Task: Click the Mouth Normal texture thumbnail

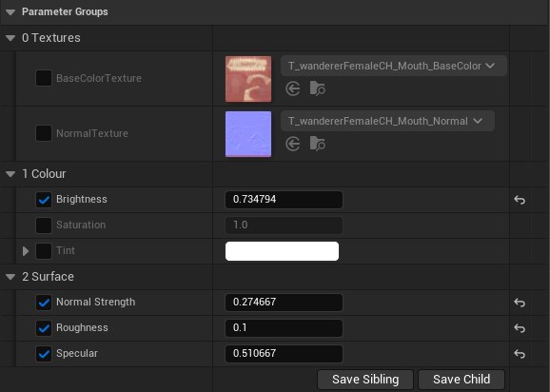Action: [x=248, y=134]
